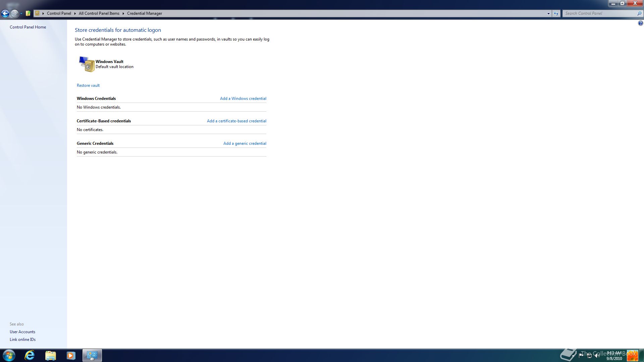Open recent pages dropdown arrow

[21, 13]
